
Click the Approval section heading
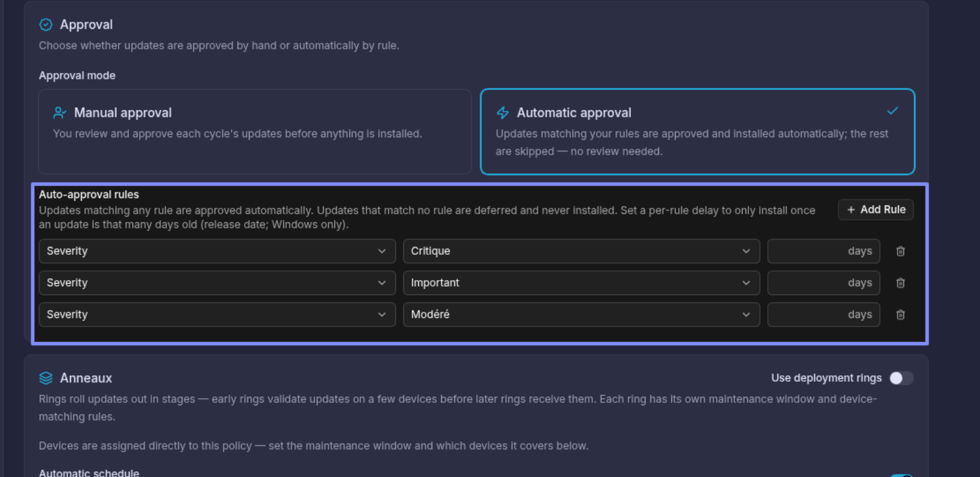(x=86, y=25)
